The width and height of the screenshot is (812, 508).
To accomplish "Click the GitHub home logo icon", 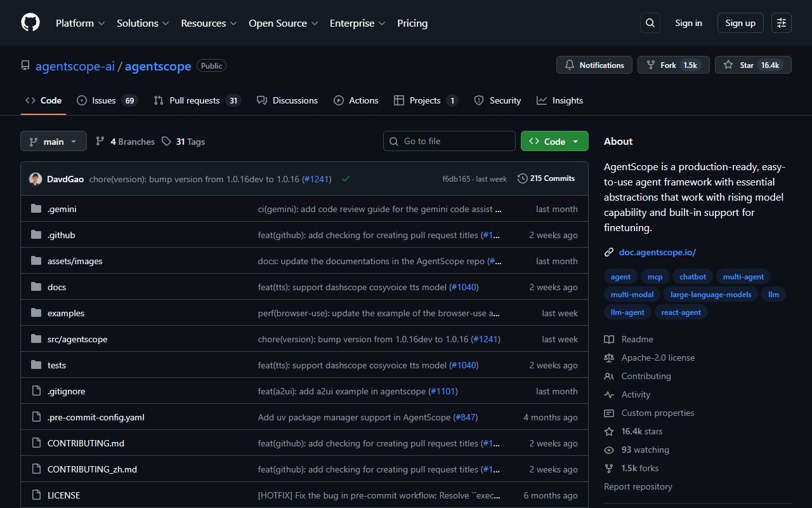I will click(x=30, y=23).
